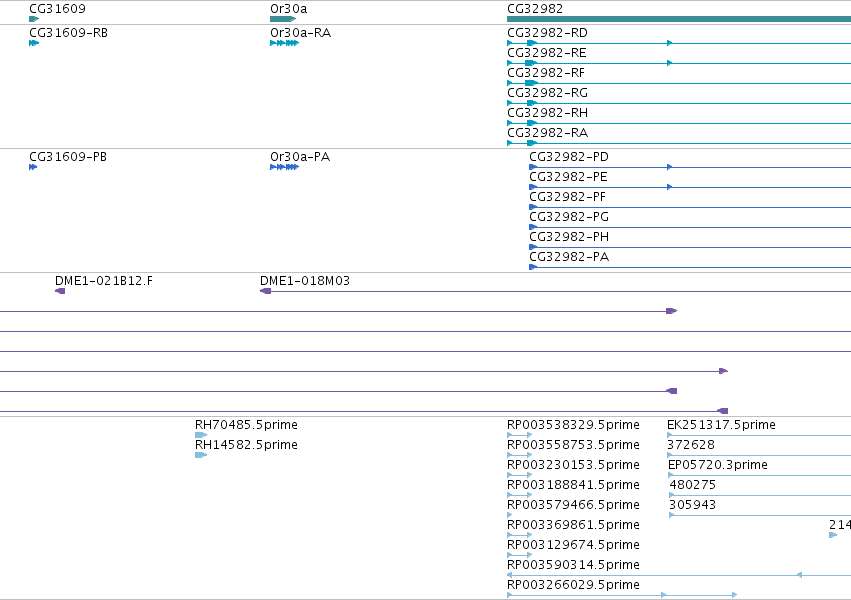Click the RH70485.5prime arrow glyph
The height and width of the screenshot is (600, 851).
pyautogui.click(x=201, y=435)
